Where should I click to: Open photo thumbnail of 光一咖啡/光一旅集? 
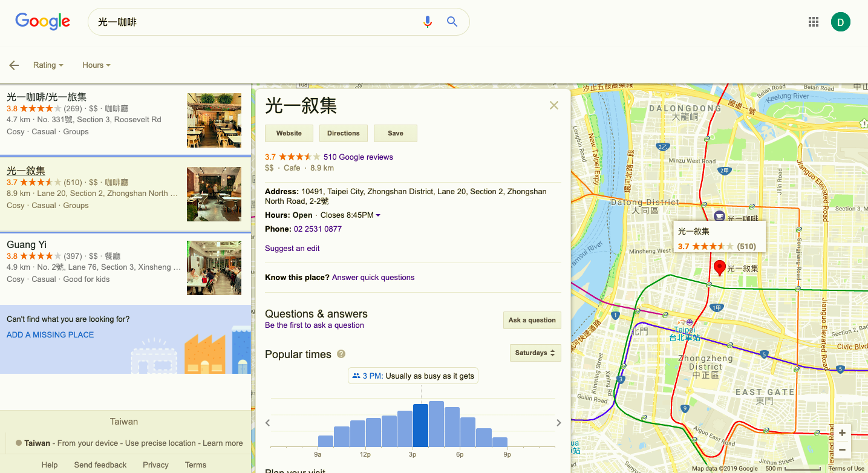pyautogui.click(x=214, y=120)
